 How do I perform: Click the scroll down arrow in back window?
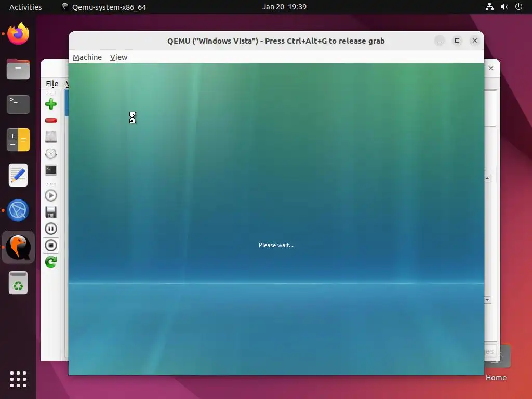487,300
